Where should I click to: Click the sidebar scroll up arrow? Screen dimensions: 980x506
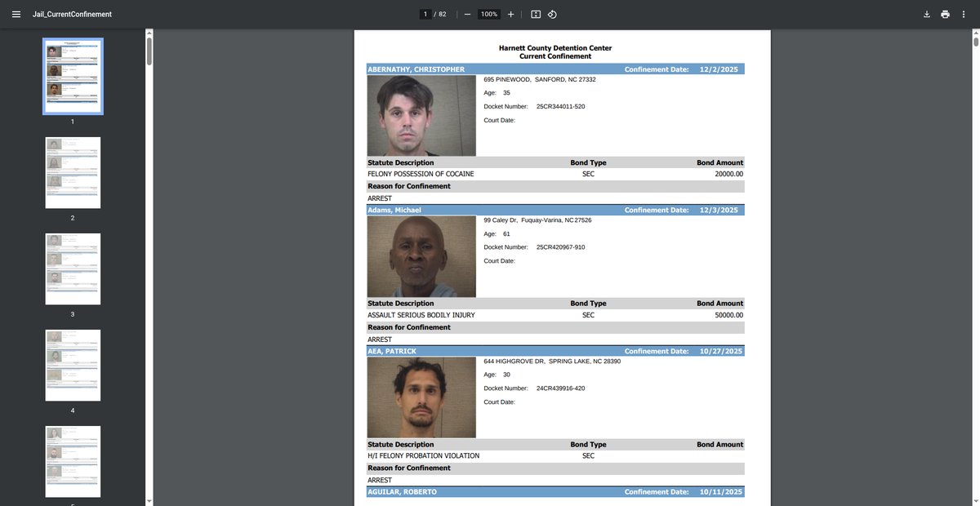coord(149,33)
